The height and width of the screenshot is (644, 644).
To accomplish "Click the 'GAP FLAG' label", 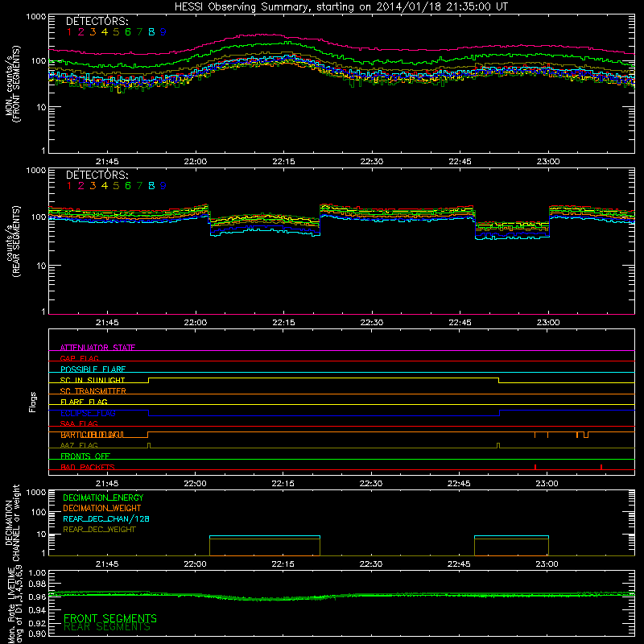I will 79,358.
